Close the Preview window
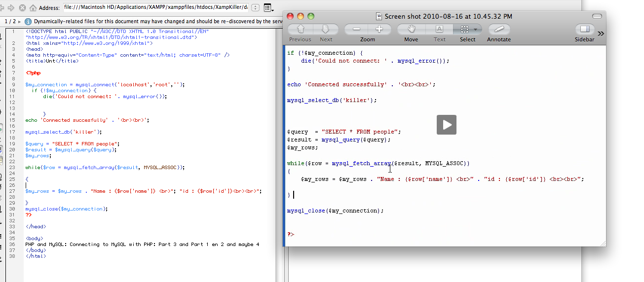 tap(290, 16)
